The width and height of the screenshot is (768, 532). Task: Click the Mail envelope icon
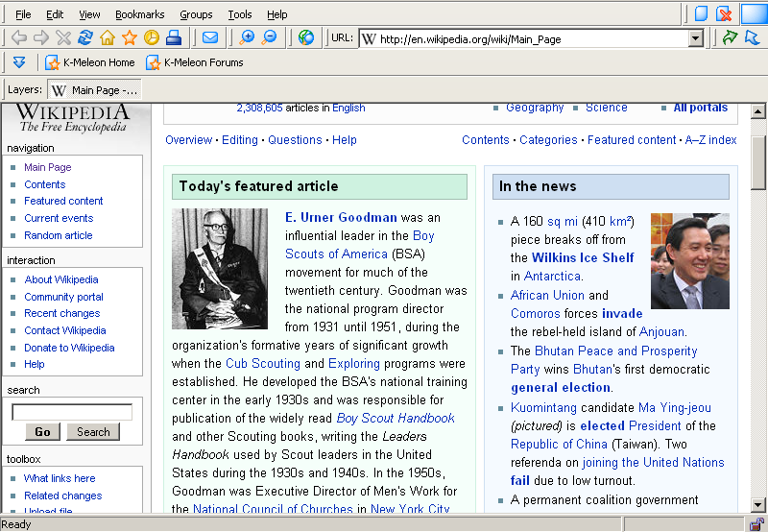[x=209, y=38]
